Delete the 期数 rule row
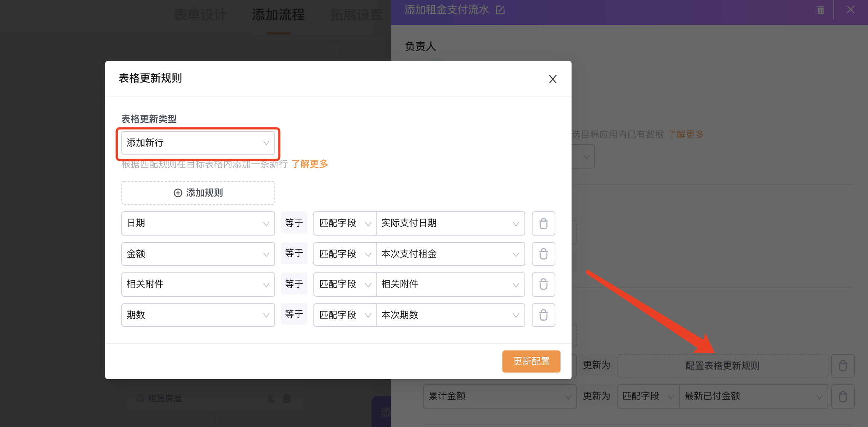This screenshot has width=868, height=427. coord(543,315)
